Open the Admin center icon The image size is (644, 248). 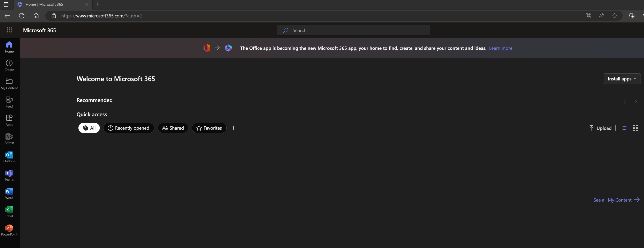point(9,139)
